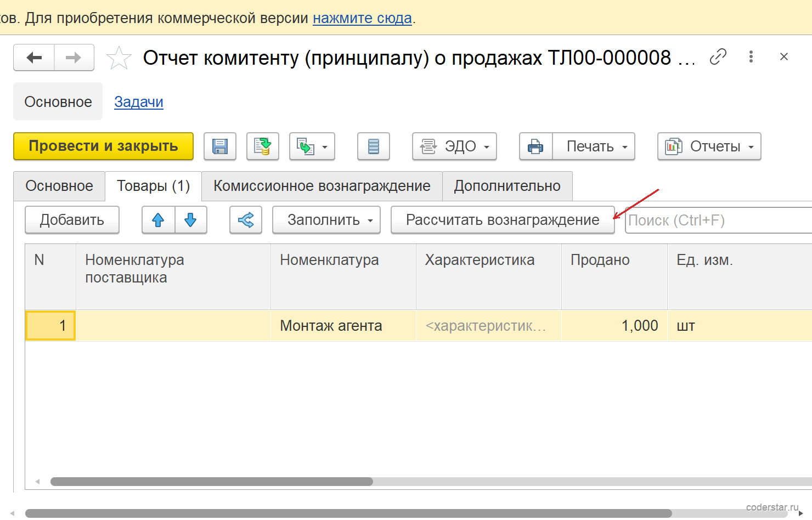Expand the ЭДО dropdown

[x=454, y=146]
